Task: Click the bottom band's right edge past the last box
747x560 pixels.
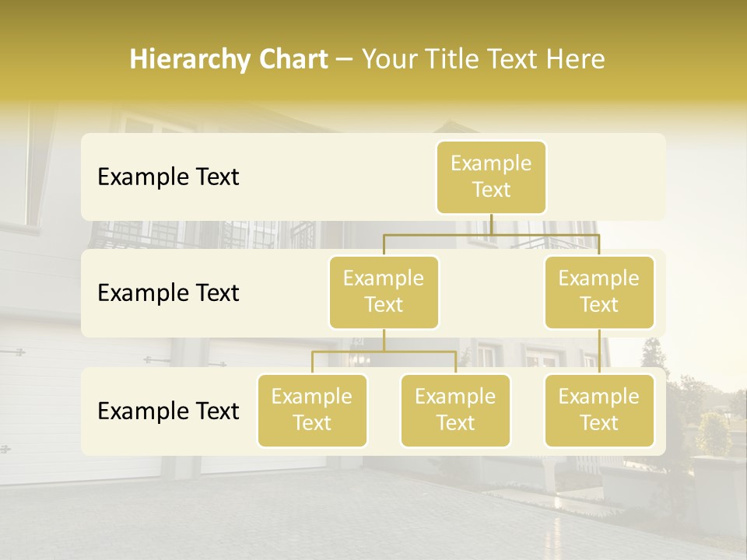Action: [x=660, y=411]
